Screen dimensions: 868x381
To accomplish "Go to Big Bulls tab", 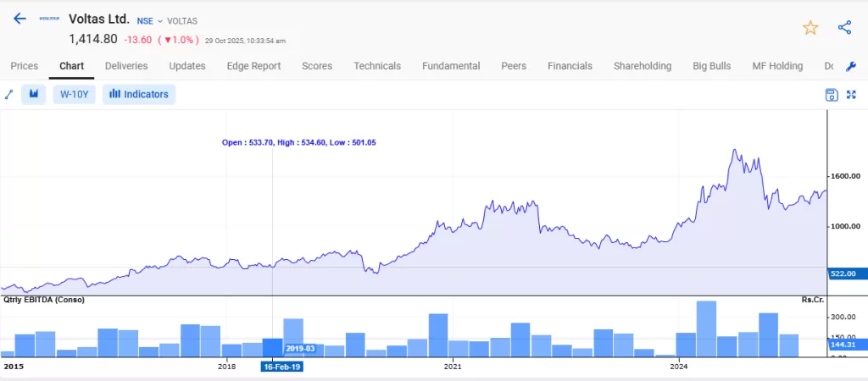I will point(711,66).
